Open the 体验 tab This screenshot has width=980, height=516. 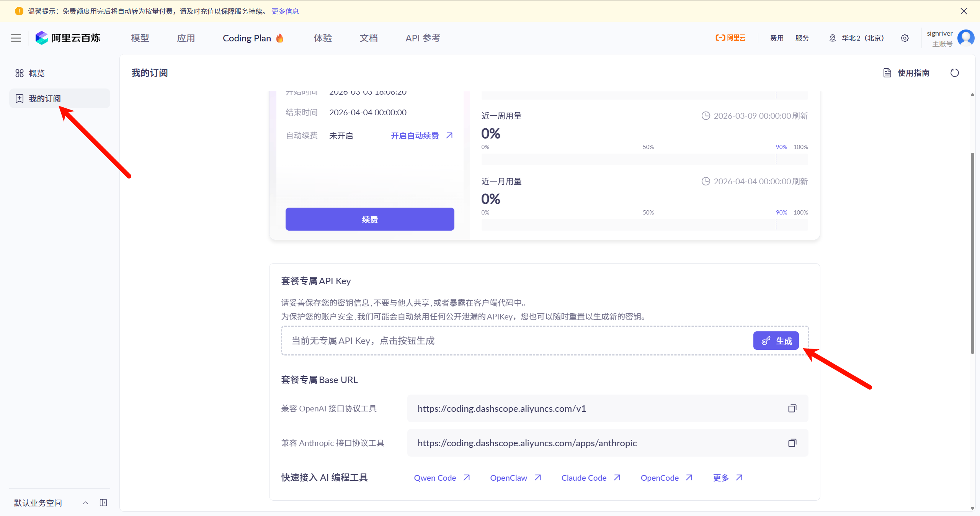[x=323, y=38]
